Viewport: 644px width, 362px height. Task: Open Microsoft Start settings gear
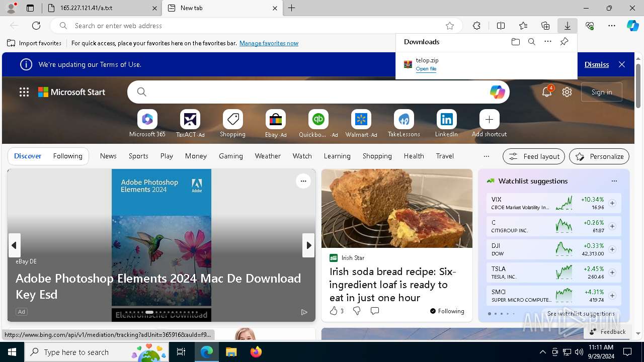click(x=567, y=92)
